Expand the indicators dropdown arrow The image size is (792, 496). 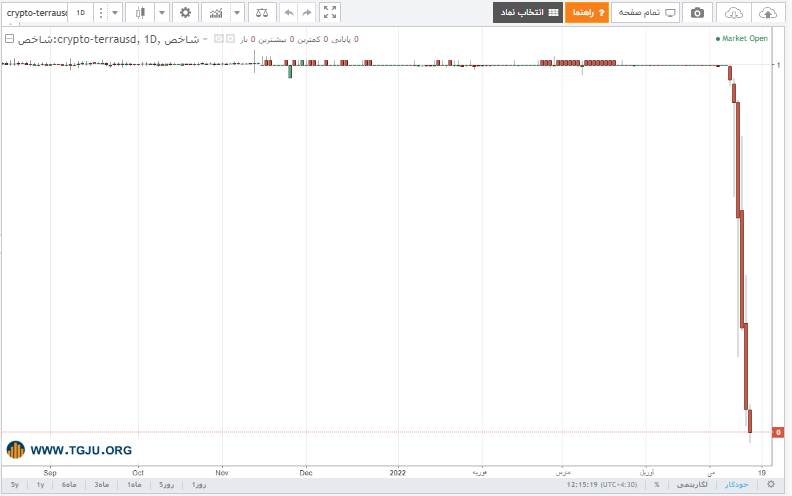tap(237, 13)
